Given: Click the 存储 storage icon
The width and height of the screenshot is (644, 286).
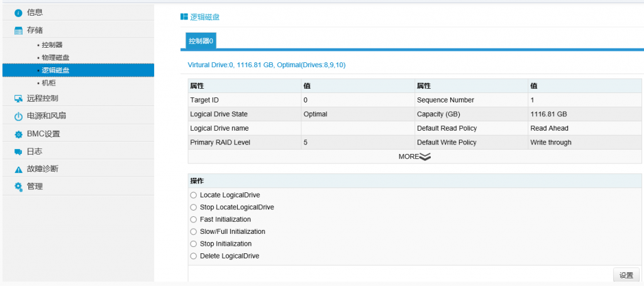Looking at the screenshot, I should (x=18, y=30).
